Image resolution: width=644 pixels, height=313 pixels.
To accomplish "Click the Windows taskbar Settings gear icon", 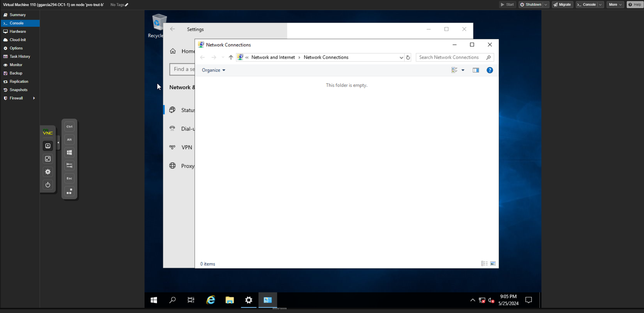I will (249, 300).
